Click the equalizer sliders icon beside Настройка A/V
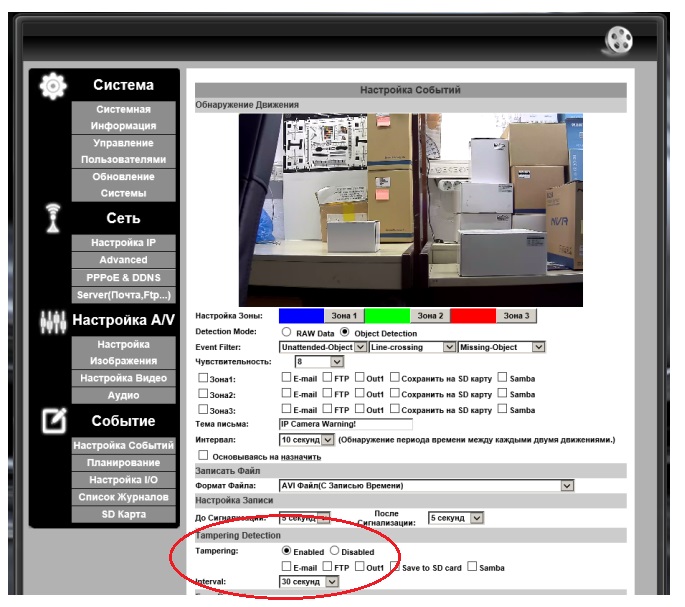The width and height of the screenshot is (685, 607). click(53, 323)
